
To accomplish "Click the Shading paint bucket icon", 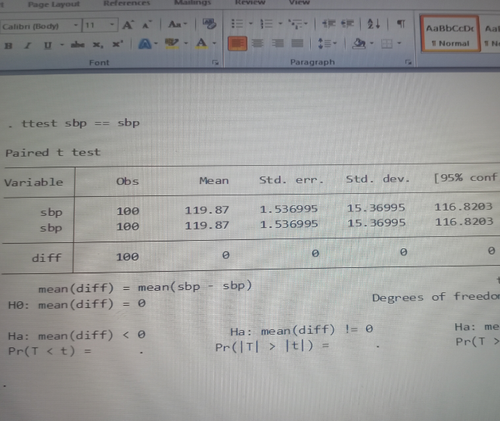I will click(359, 43).
